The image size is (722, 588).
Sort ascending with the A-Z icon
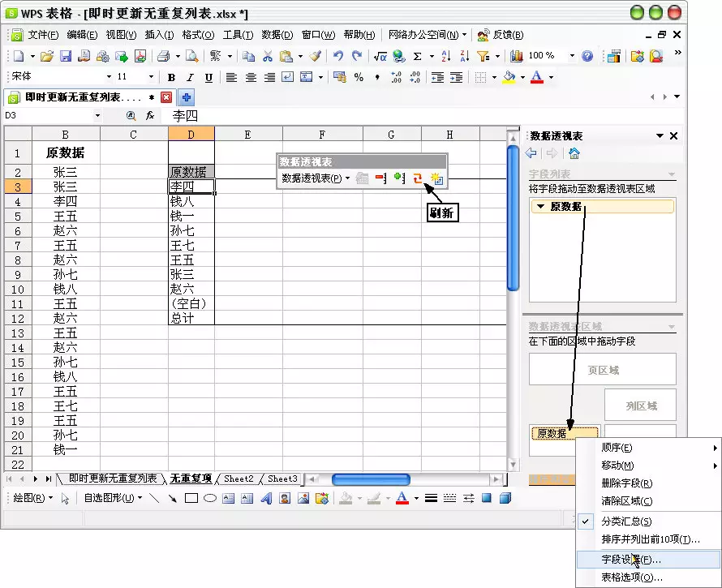coord(445,56)
